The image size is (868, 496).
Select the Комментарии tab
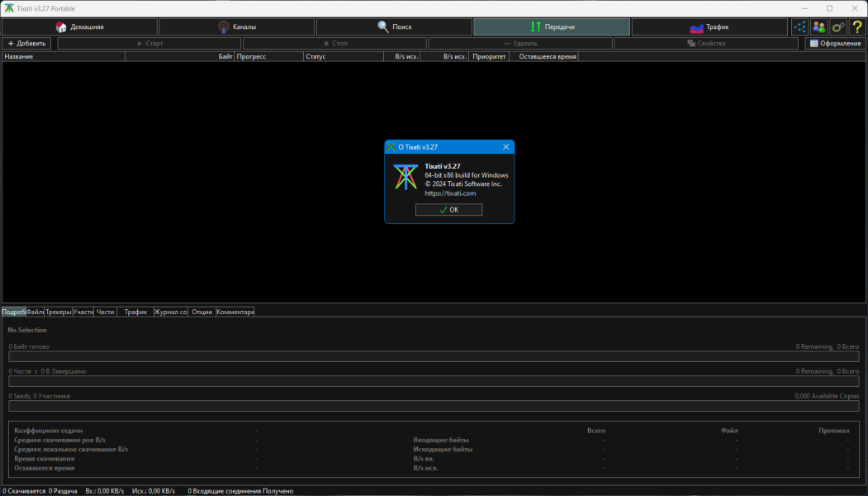tap(235, 312)
